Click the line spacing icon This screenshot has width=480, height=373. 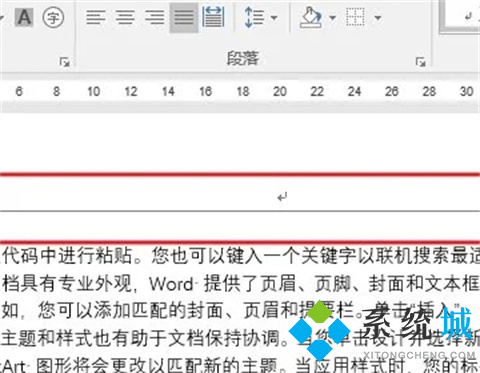click(x=254, y=17)
